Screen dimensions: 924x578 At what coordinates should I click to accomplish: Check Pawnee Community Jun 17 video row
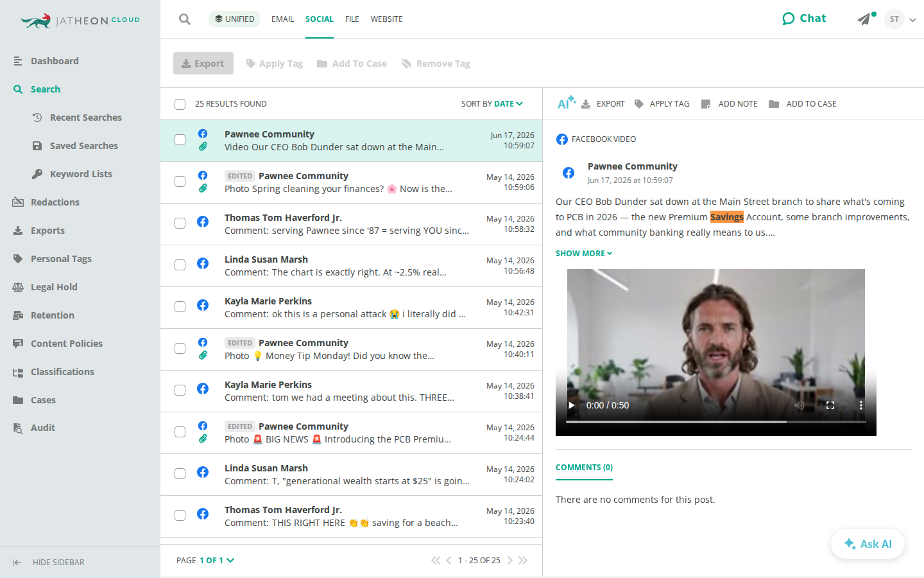tap(180, 139)
